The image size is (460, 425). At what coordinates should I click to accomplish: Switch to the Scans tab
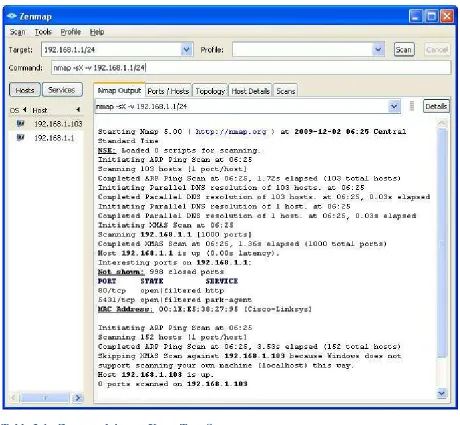pos(286,91)
